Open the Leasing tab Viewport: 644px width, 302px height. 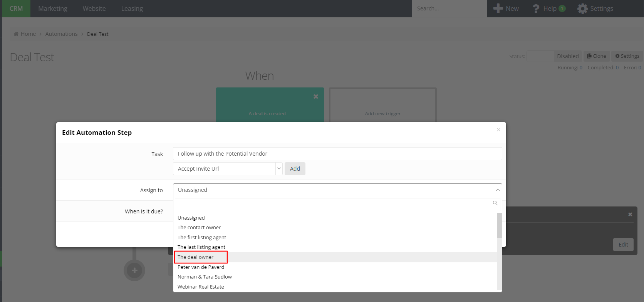[132, 8]
